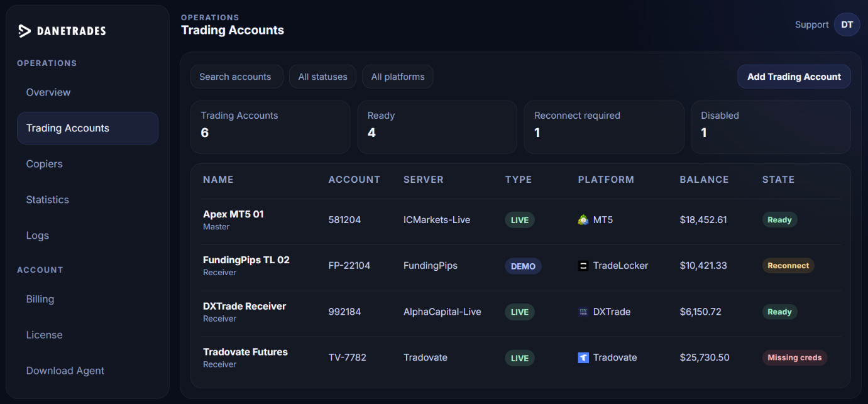The height and width of the screenshot is (404, 868).
Task: Click Ready state of DXTrade Receiver
Action: [779, 312]
